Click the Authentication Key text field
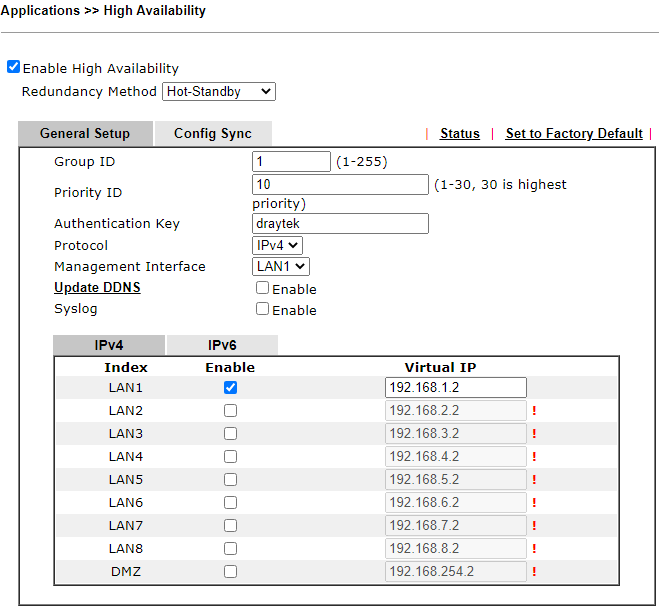 340,224
